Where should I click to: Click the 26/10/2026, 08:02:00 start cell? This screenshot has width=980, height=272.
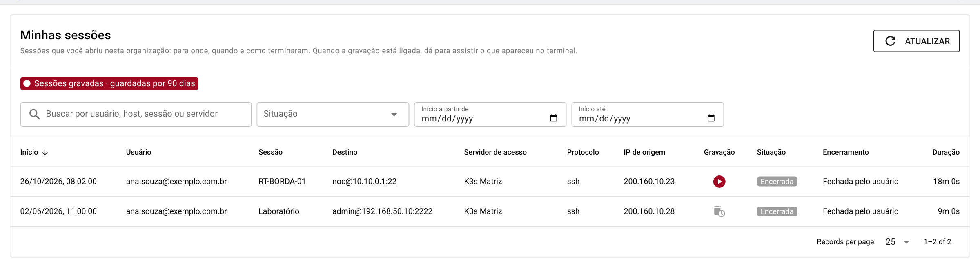point(58,181)
